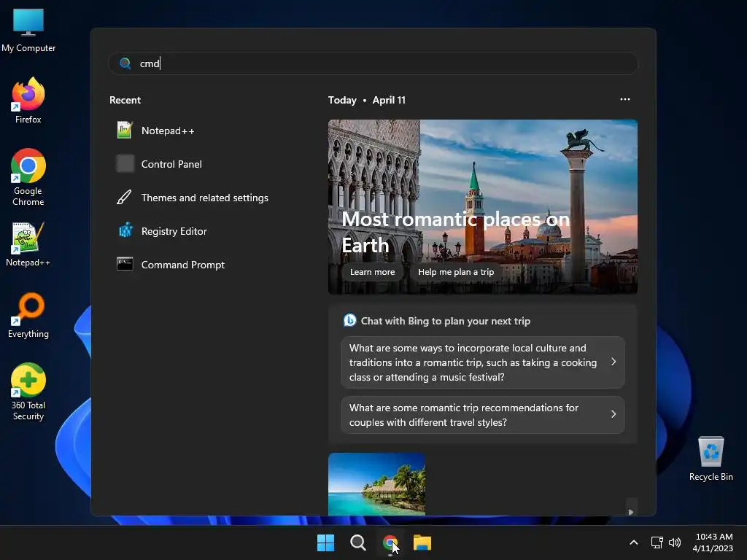Expand the local culture and traditions question chevron
Screen dimensions: 747x560
coord(614,362)
